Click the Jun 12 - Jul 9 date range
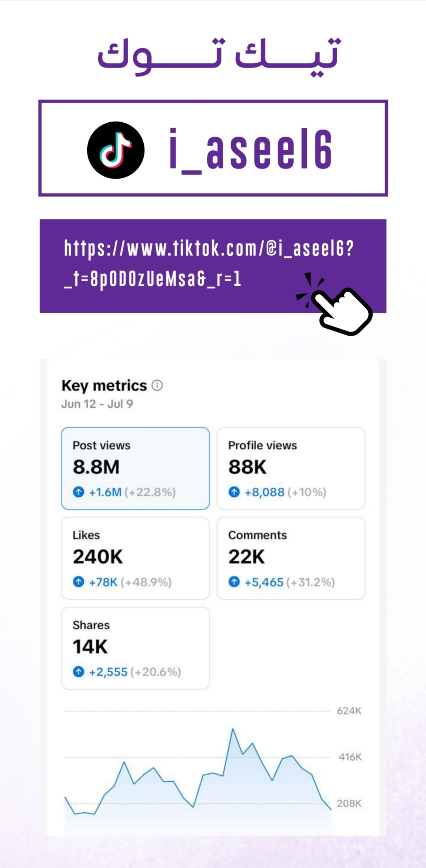This screenshot has width=426, height=868. (97, 404)
